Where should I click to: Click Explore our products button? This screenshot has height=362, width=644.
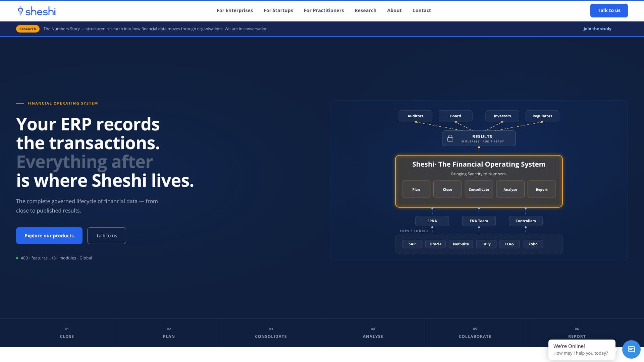49,236
